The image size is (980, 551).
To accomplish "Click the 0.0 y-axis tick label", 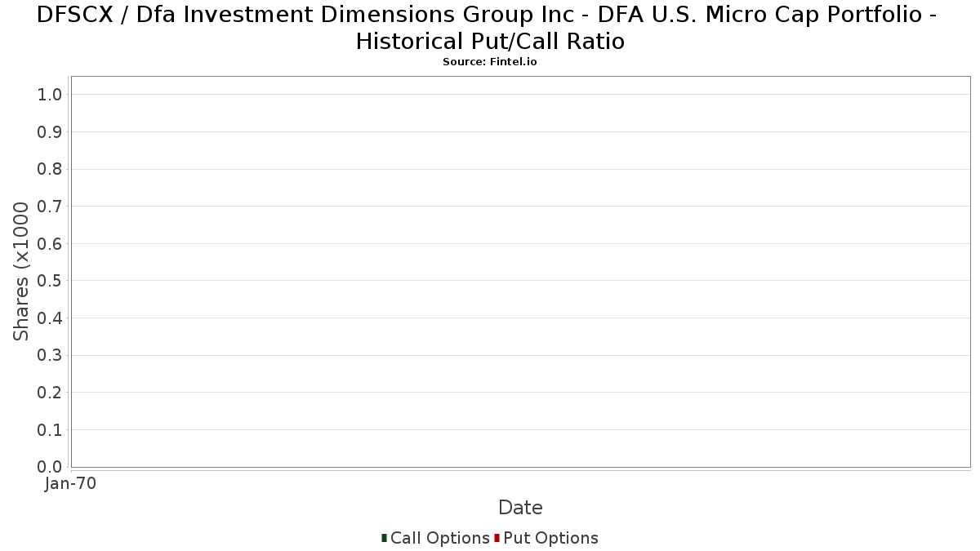I will coord(50,467).
